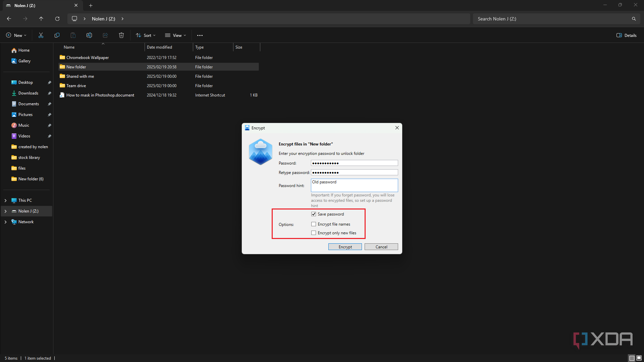Viewport: 644px width, 362px height.
Task: Close the Encrypt dialog with X
Action: [x=397, y=128]
